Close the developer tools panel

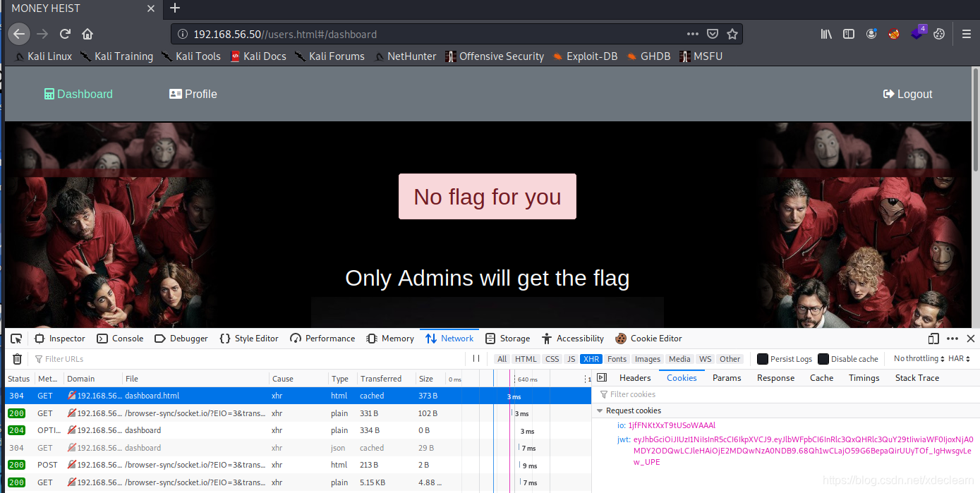[971, 339]
